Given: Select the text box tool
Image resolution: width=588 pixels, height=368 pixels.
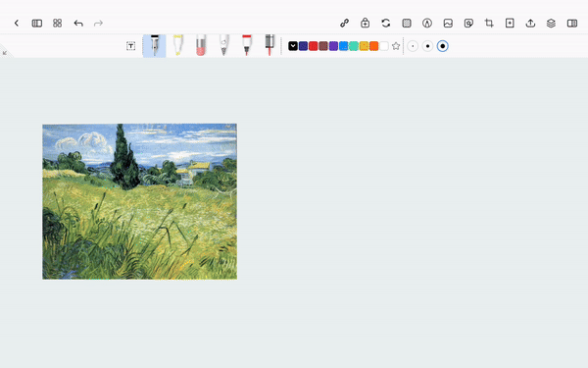Looking at the screenshot, I should click(x=130, y=46).
